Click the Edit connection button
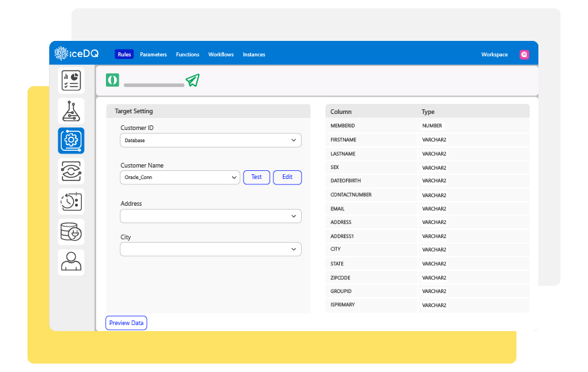The image size is (588, 372). 287,177
